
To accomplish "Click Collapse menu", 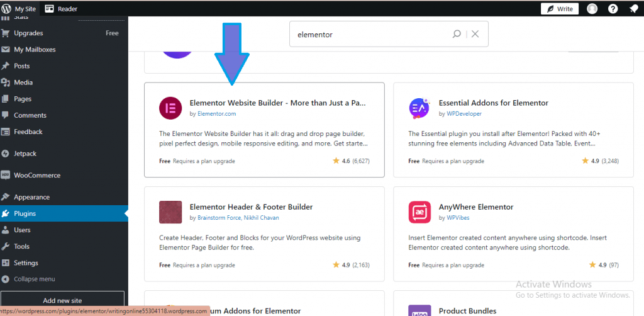I will click(64, 279).
